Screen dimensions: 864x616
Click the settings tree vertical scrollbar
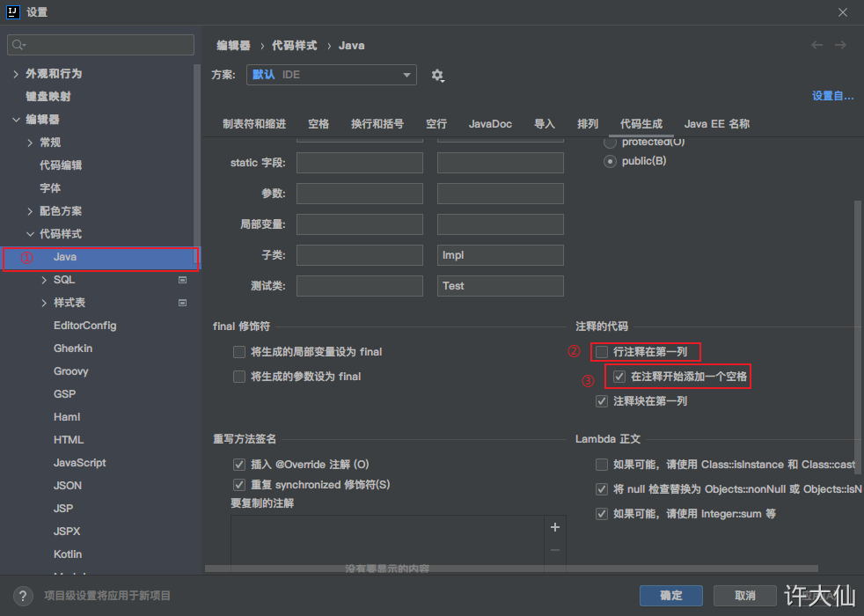point(197,165)
